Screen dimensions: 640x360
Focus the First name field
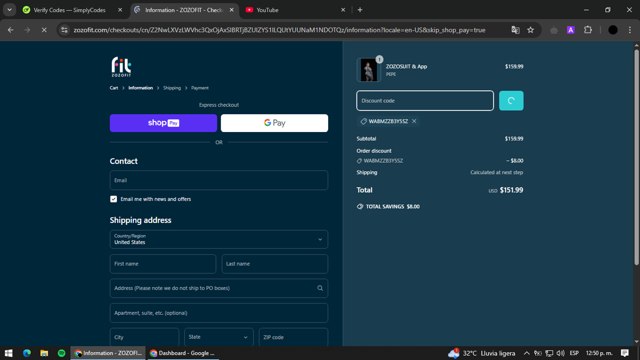(x=163, y=264)
